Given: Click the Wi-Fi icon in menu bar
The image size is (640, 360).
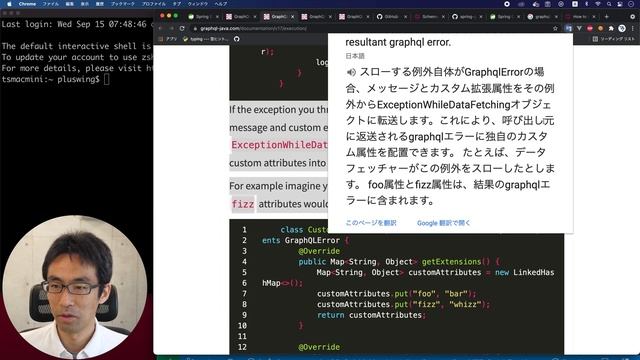Looking at the screenshot, I should (x=598, y=4).
